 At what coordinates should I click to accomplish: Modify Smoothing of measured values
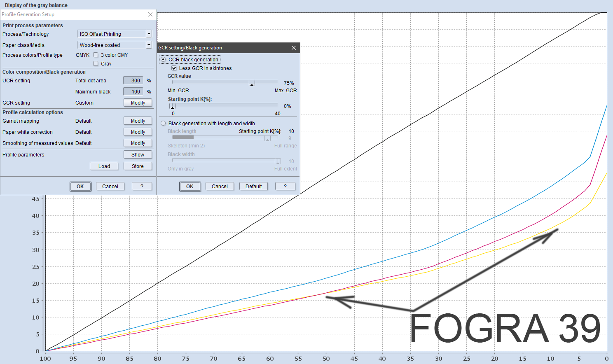[x=138, y=143]
